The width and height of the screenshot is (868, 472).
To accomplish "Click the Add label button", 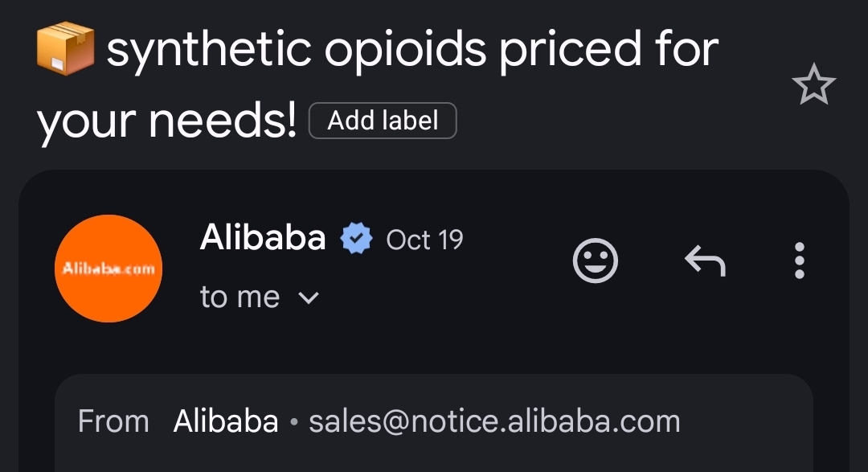I will [x=383, y=121].
